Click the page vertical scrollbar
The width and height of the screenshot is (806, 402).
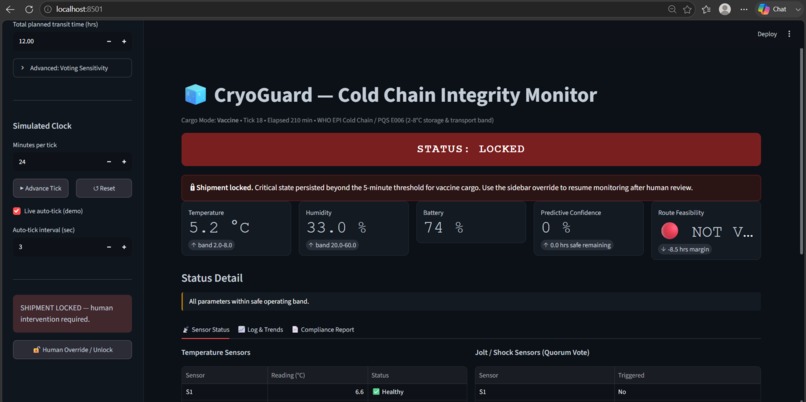tap(801, 151)
